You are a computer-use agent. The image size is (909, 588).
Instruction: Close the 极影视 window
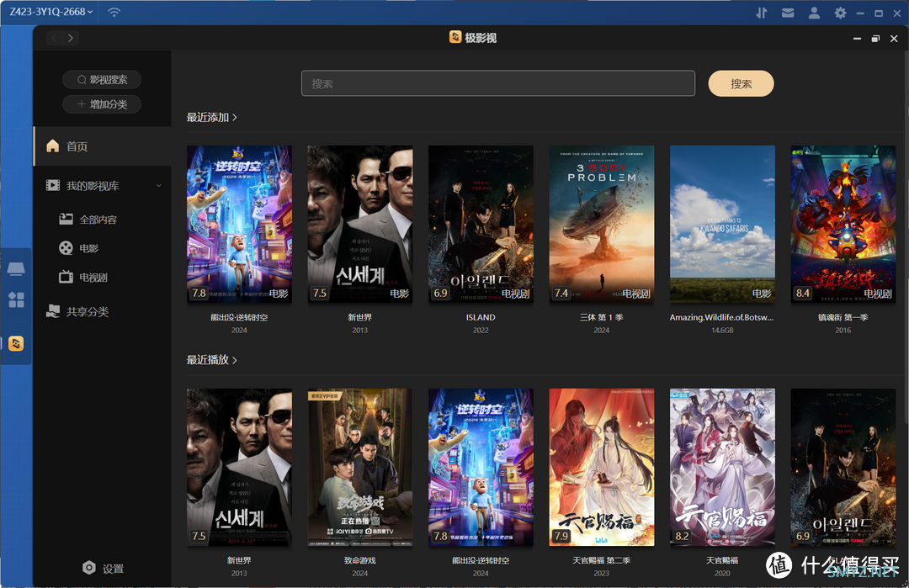point(894,38)
